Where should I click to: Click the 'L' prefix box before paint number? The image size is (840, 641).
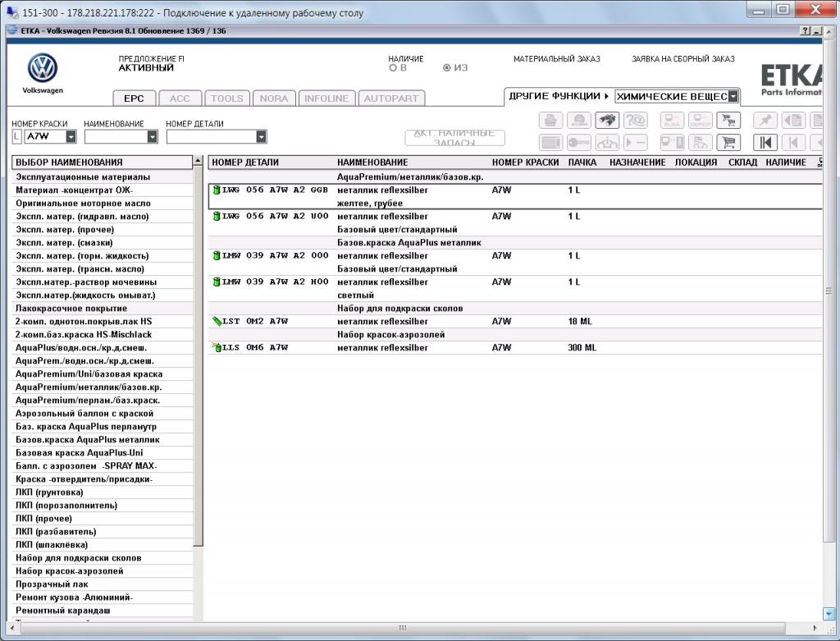tap(16, 137)
